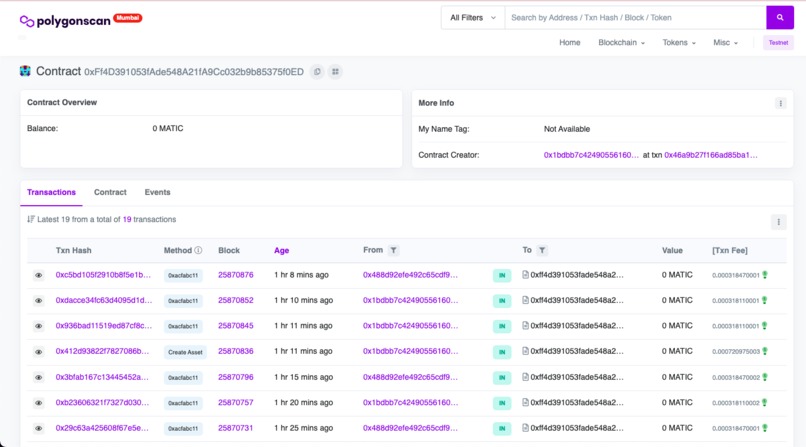The height and width of the screenshot is (447, 806).
Task: Toggle eye preview for txn 0x412d93822f78
Action: [x=39, y=352]
